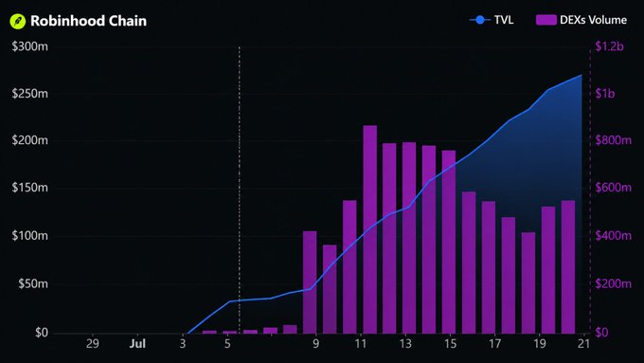Click the Robinhood Chain title text
Screen dimensions: 644x363
(x=88, y=21)
